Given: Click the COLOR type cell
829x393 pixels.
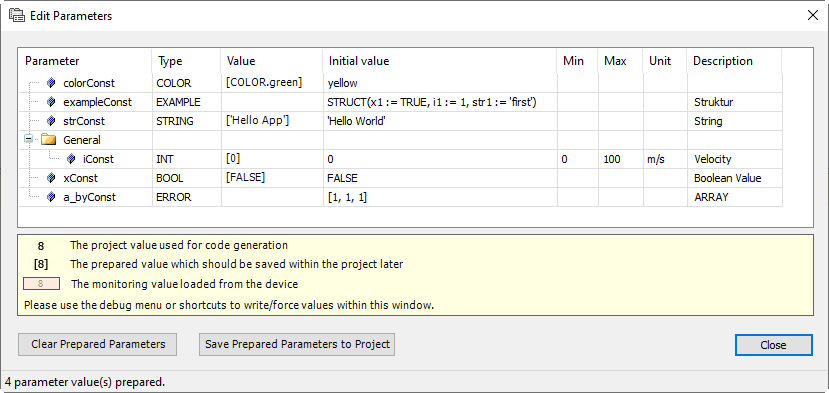Looking at the screenshot, I should (187, 83).
